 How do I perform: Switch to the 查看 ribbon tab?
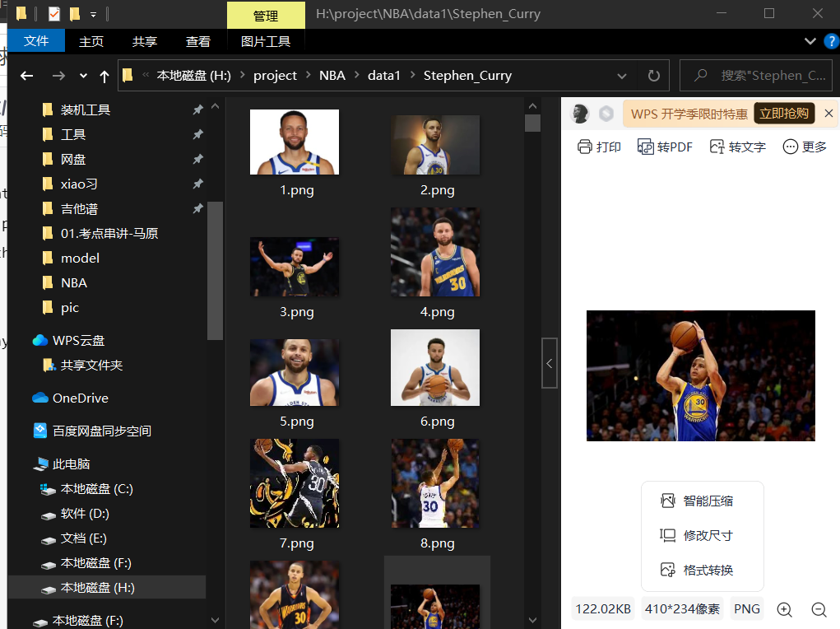point(198,41)
